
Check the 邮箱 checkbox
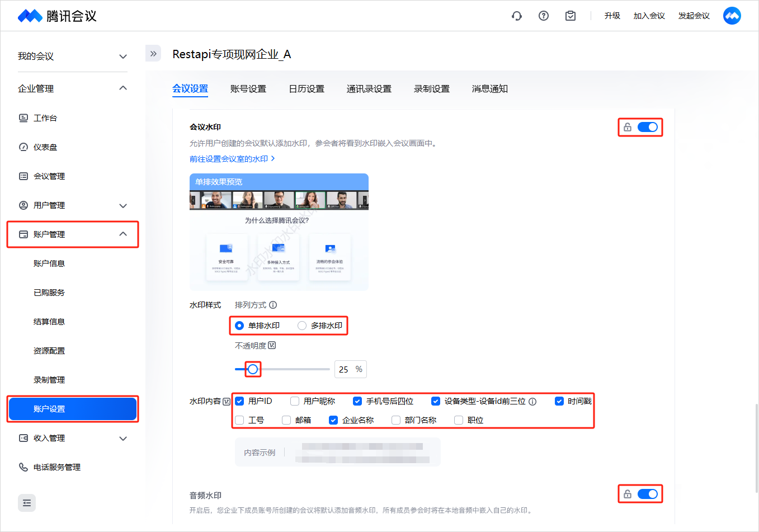point(286,420)
